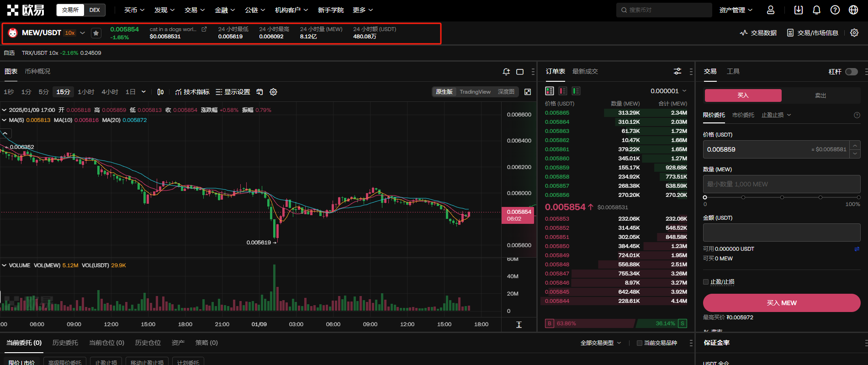
Task: Open the 历史委托 tab
Action: tap(65, 343)
